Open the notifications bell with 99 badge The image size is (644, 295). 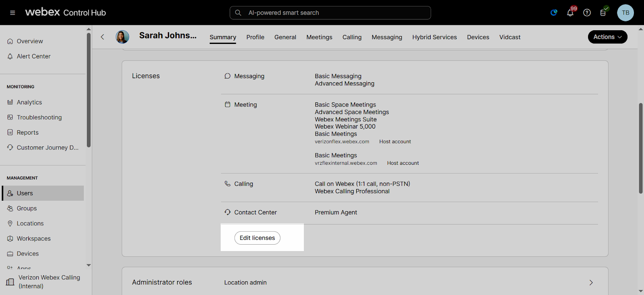pyautogui.click(x=570, y=12)
